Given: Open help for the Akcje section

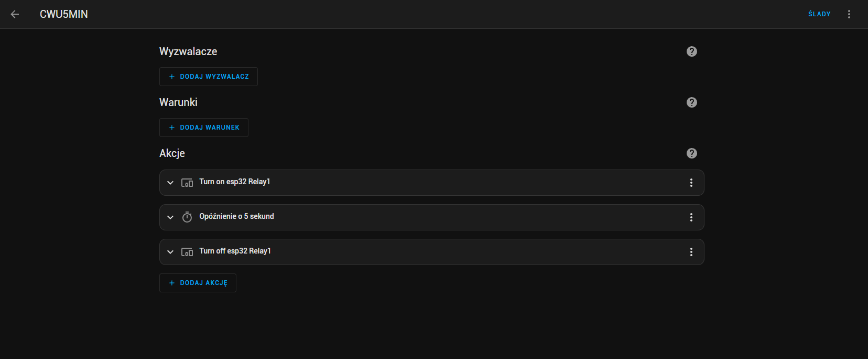Looking at the screenshot, I should click(x=692, y=153).
